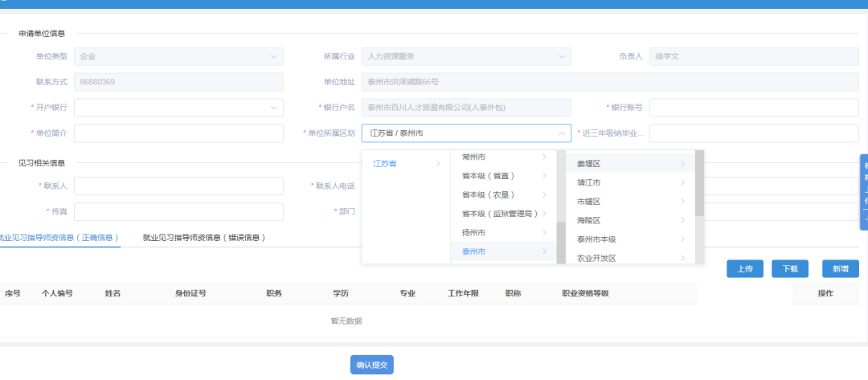Switch to 就业见习指导师资信息（错误信息）tab
The height and width of the screenshot is (380, 868).
click(x=204, y=238)
